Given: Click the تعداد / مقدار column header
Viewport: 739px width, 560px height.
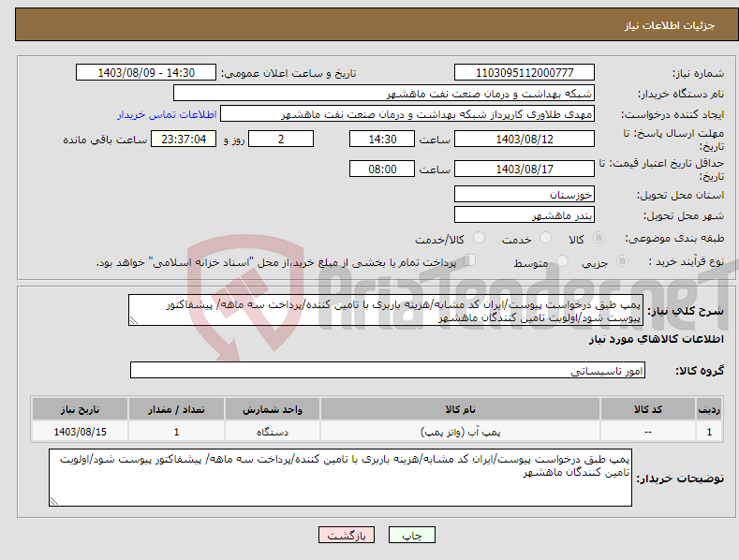Looking at the screenshot, I should [x=176, y=409].
